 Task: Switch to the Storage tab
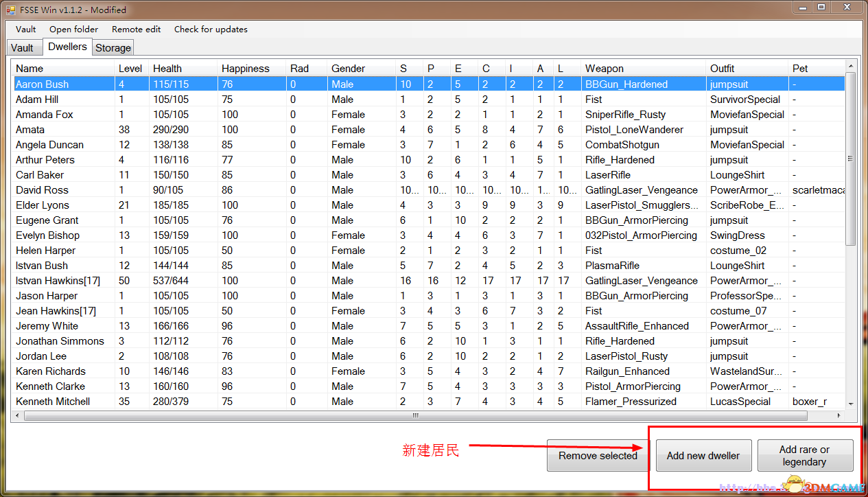coord(113,48)
